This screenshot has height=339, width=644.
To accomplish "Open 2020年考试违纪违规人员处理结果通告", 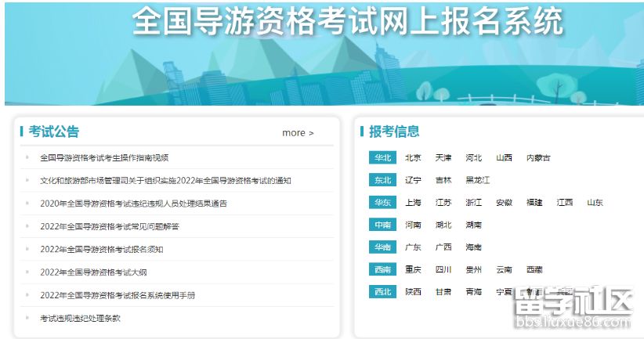I will click(133, 204).
